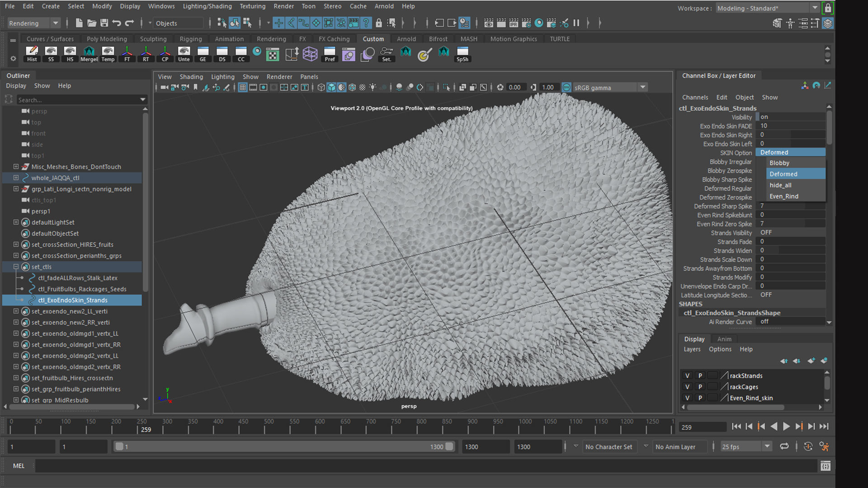868x488 pixels.
Task: Click the go to start of range button
Action: click(736, 427)
